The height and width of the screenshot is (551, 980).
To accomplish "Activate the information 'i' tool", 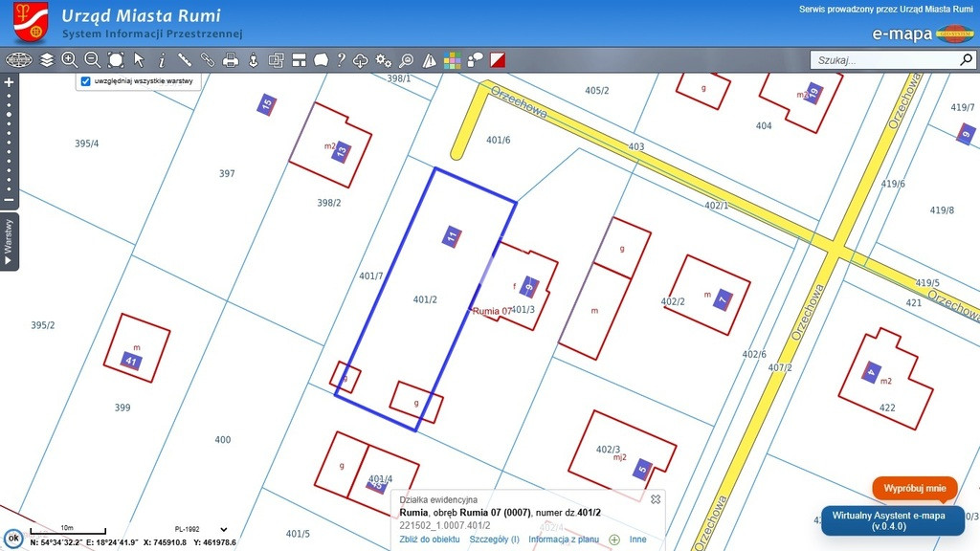I will coord(162,60).
